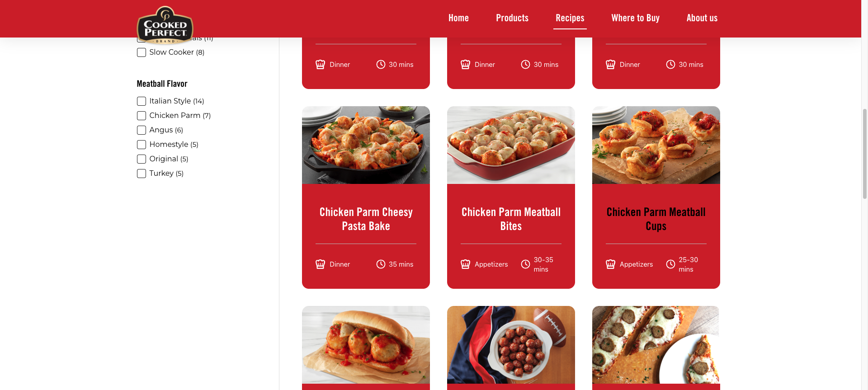Select the Angus meatball flavor checkbox

pyautogui.click(x=142, y=130)
